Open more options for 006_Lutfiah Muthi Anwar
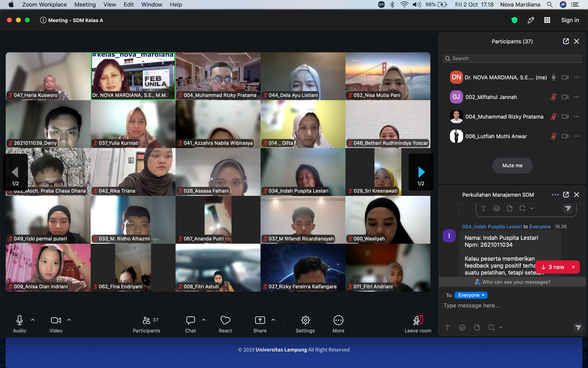 point(576,136)
